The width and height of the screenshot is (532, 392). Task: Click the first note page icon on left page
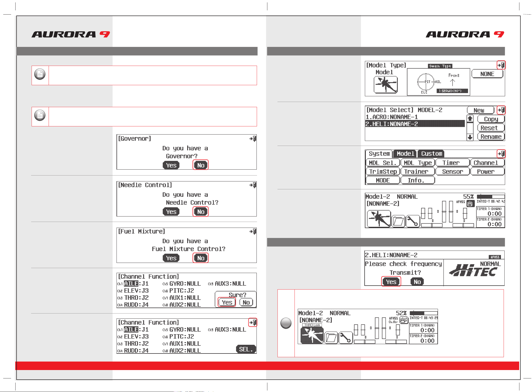coord(40,74)
